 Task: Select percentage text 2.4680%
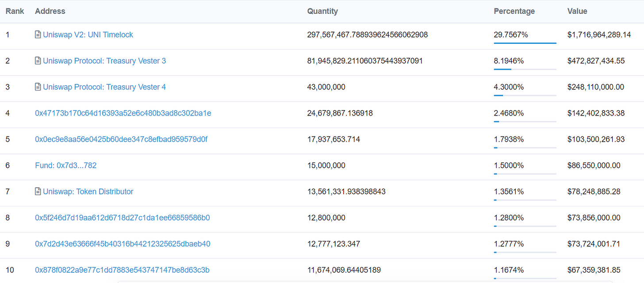pos(509,113)
